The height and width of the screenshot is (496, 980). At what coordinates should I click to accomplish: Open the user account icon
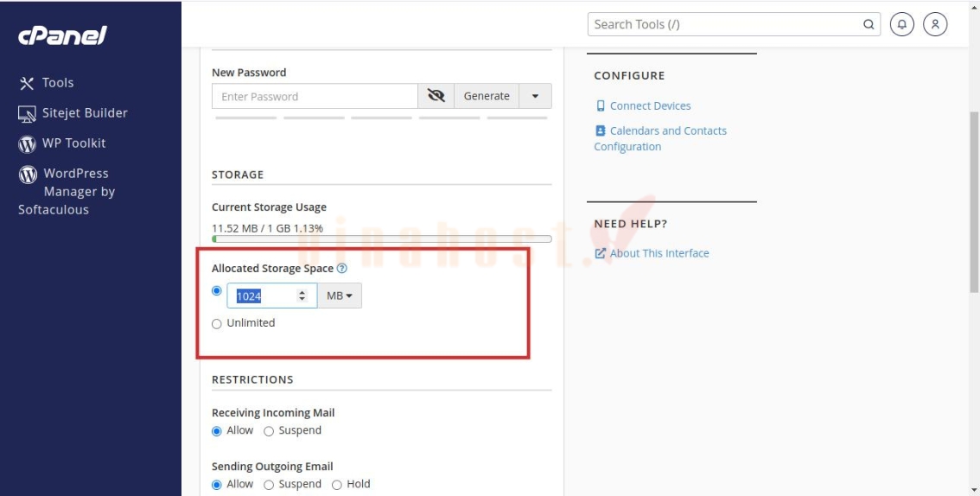[935, 24]
